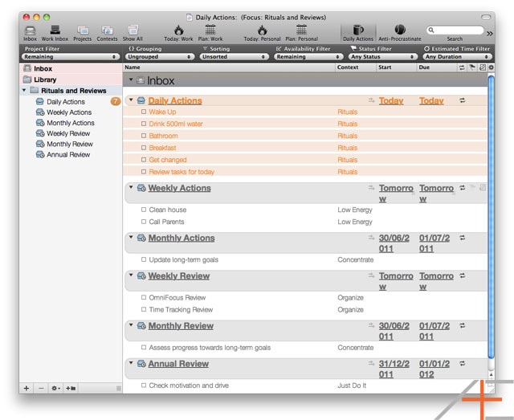Click the scrollbar up arrow
Screen dimensions: 514x420
(x=491, y=374)
